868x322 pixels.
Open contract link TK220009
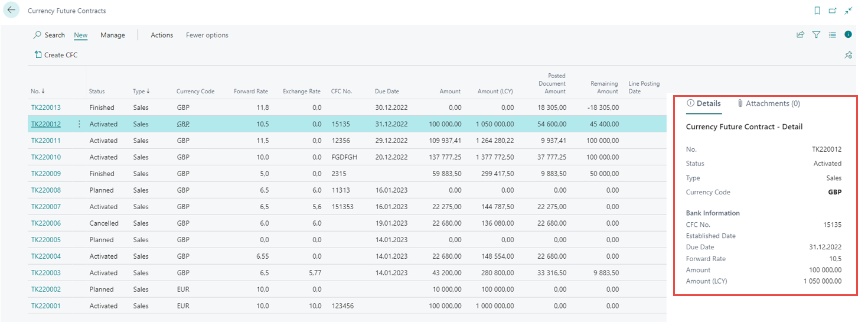(45, 174)
